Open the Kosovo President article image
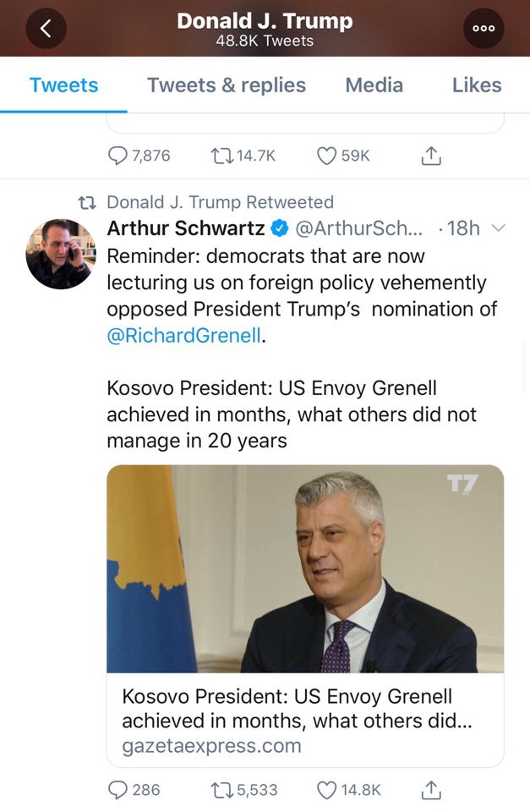The width and height of the screenshot is (530, 812). pyautogui.click(x=305, y=568)
